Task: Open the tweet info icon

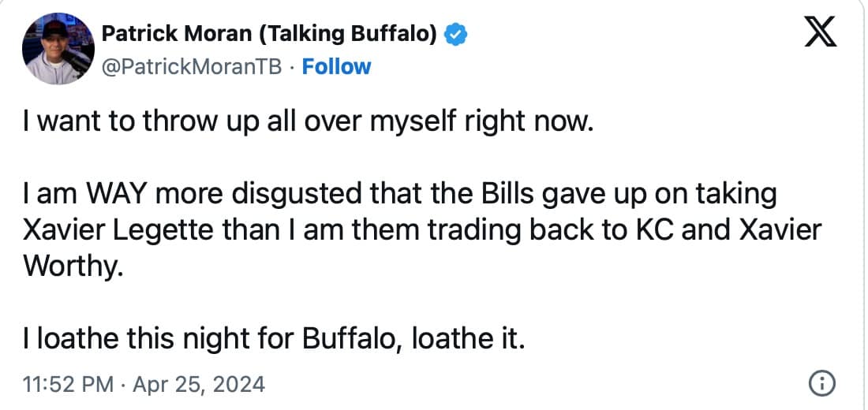Action: click(x=822, y=383)
